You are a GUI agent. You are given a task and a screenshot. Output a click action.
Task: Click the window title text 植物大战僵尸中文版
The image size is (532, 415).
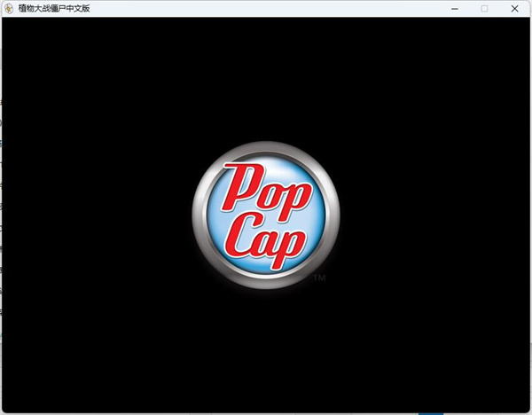click(53, 8)
